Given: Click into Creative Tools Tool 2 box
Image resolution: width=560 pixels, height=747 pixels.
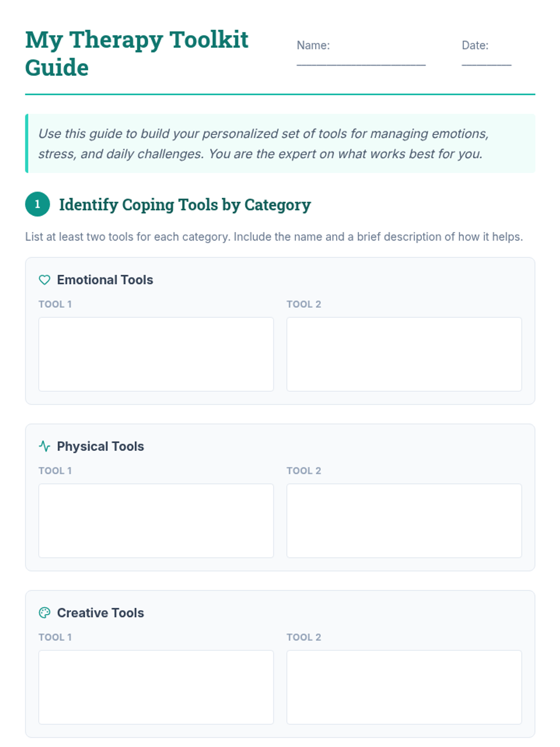Looking at the screenshot, I should click(404, 687).
